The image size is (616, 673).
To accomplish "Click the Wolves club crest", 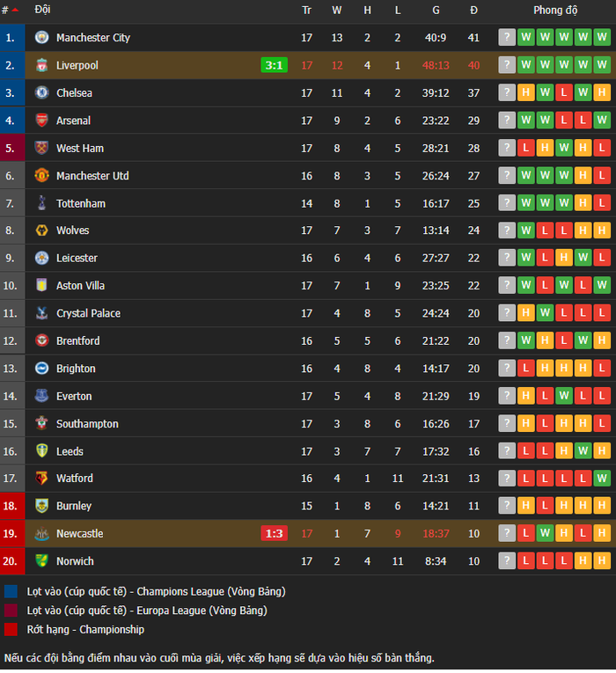I will point(41,230).
